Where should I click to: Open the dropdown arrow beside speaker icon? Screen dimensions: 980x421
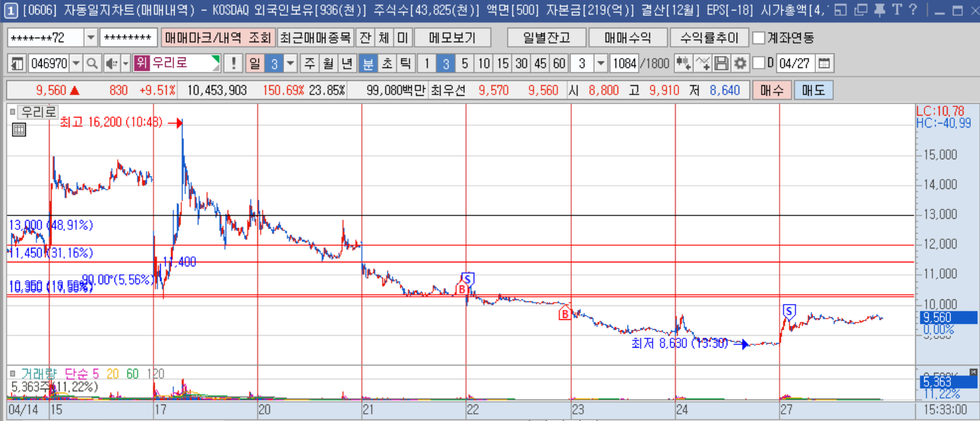126,63
